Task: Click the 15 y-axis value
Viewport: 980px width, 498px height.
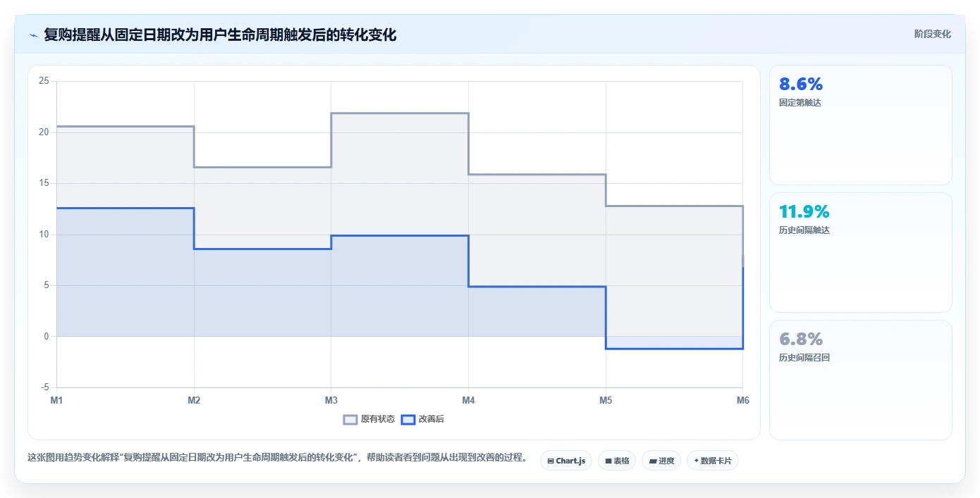Action: click(44, 183)
